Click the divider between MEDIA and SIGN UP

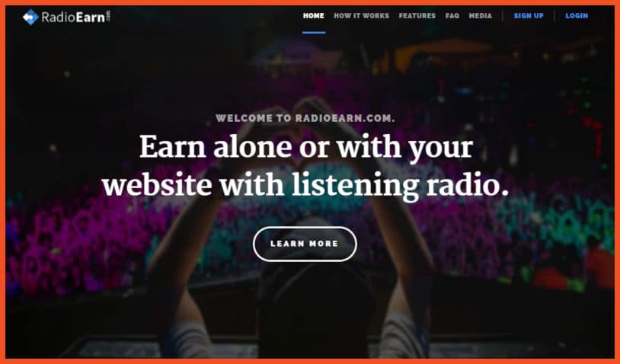pyautogui.click(x=503, y=16)
